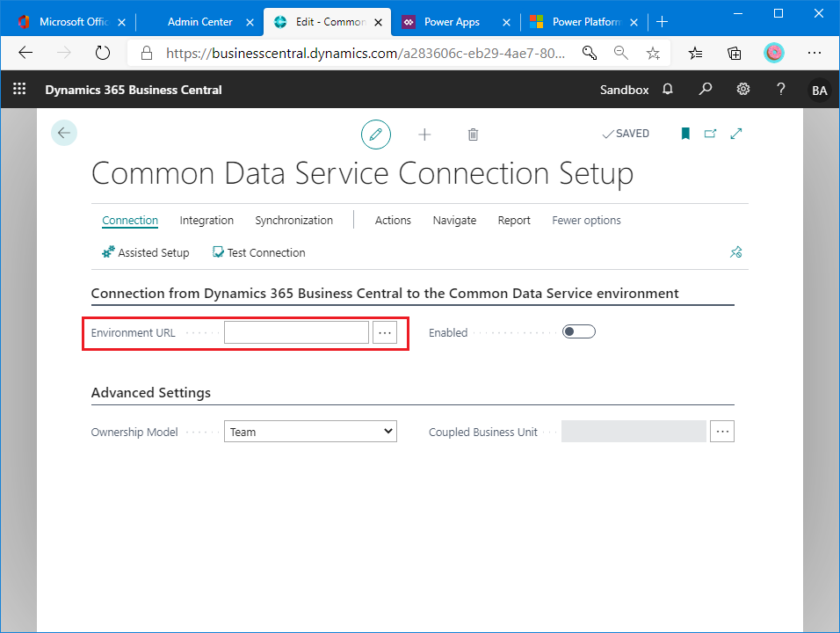Click browser back navigation arrow

click(25, 53)
